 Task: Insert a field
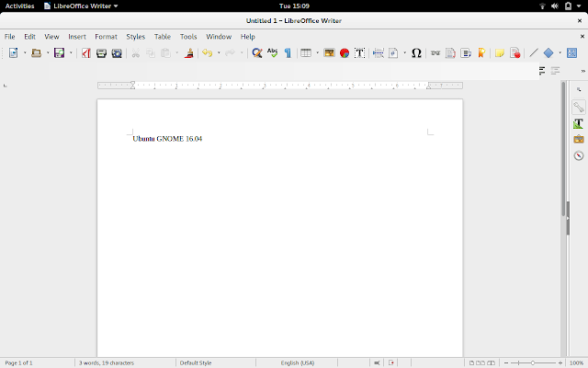coord(393,53)
